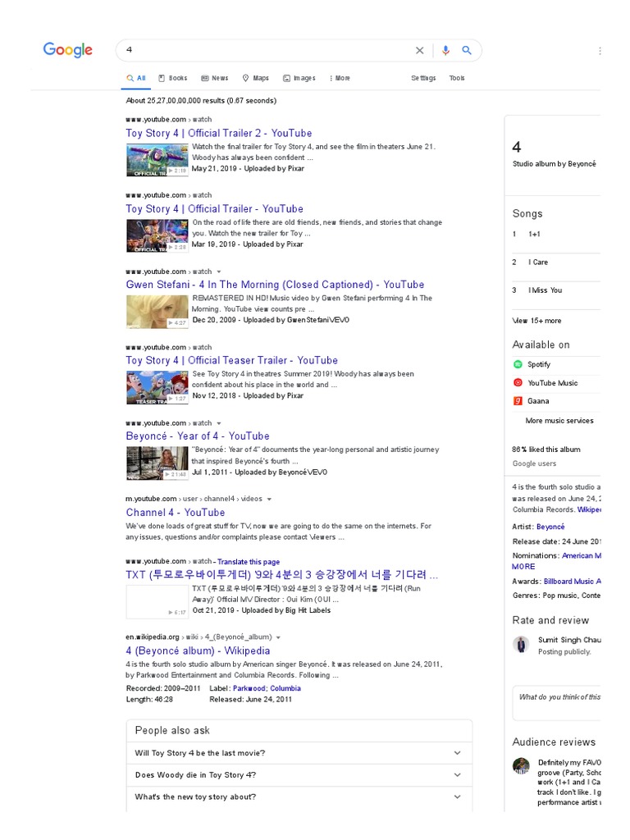This screenshot has width=630, height=840.
Task: Open the Spotify music service
Action: tap(538, 364)
